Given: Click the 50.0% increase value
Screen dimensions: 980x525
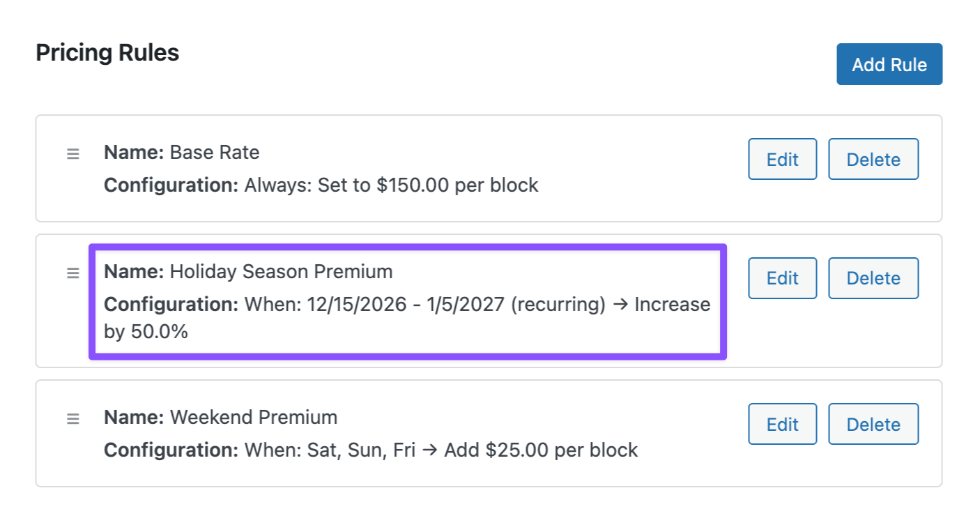Looking at the screenshot, I should click(160, 332).
